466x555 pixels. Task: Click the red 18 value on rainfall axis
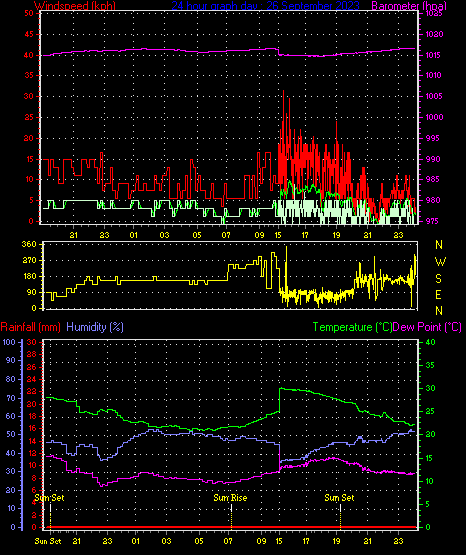[32, 416]
